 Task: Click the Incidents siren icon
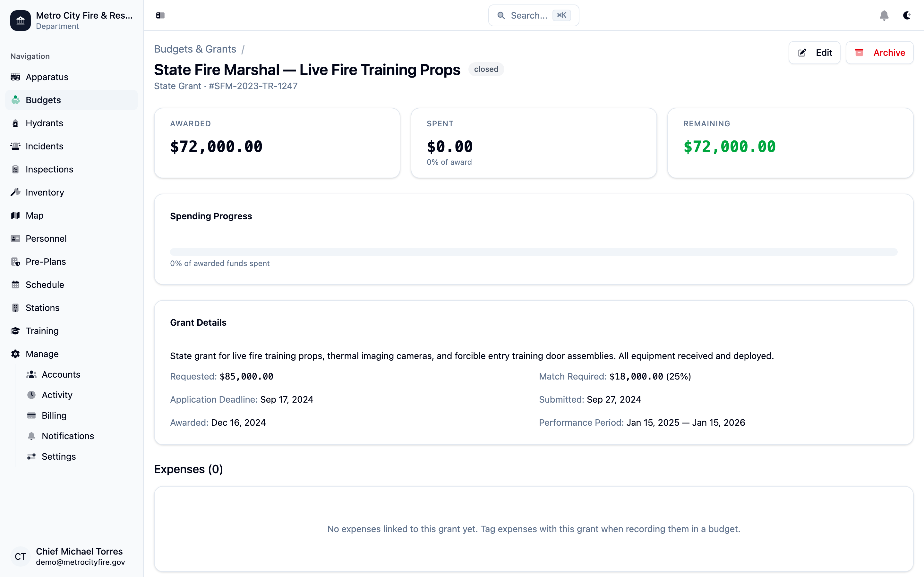coord(15,146)
